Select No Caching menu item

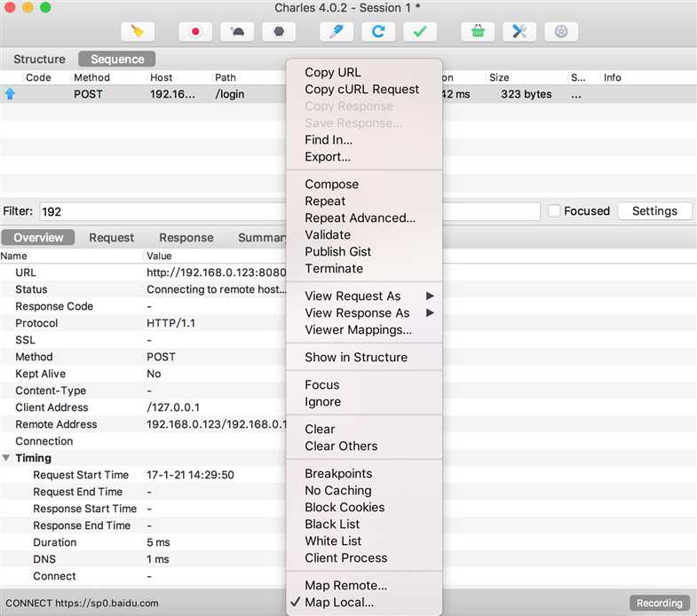pos(364,491)
